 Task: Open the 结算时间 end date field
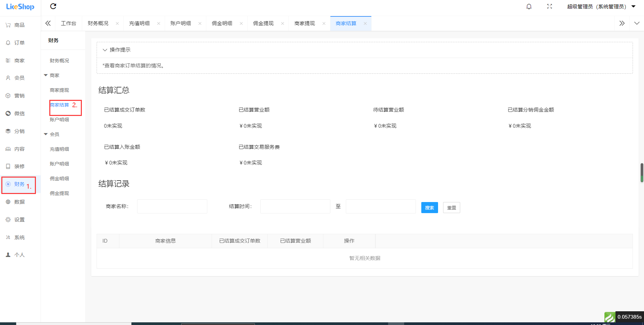coord(381,206)
